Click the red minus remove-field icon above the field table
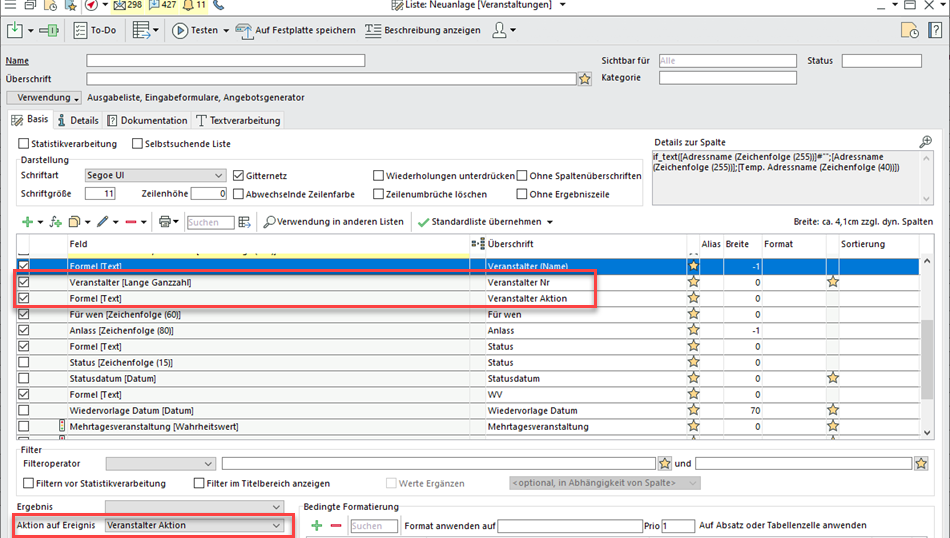 pyautogui.click(x=131, y=222)
